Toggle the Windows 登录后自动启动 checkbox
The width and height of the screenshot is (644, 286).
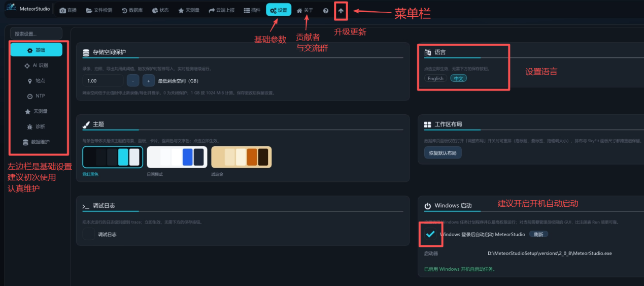430,234
